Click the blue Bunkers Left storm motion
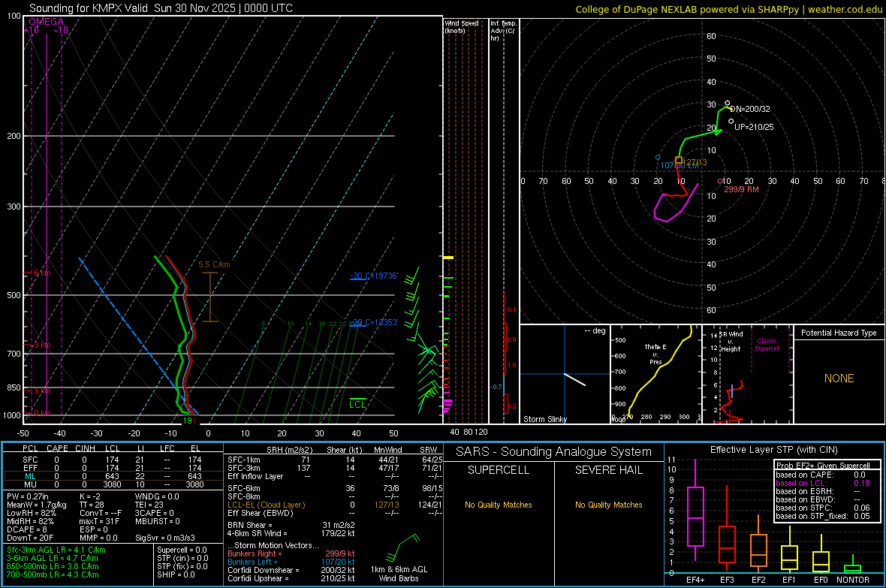 291,562
